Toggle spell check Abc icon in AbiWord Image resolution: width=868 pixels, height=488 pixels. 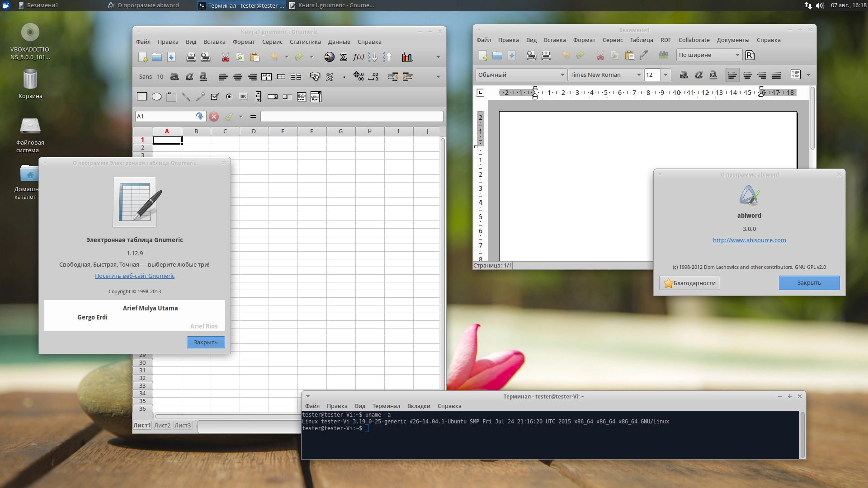click(664, 55)
